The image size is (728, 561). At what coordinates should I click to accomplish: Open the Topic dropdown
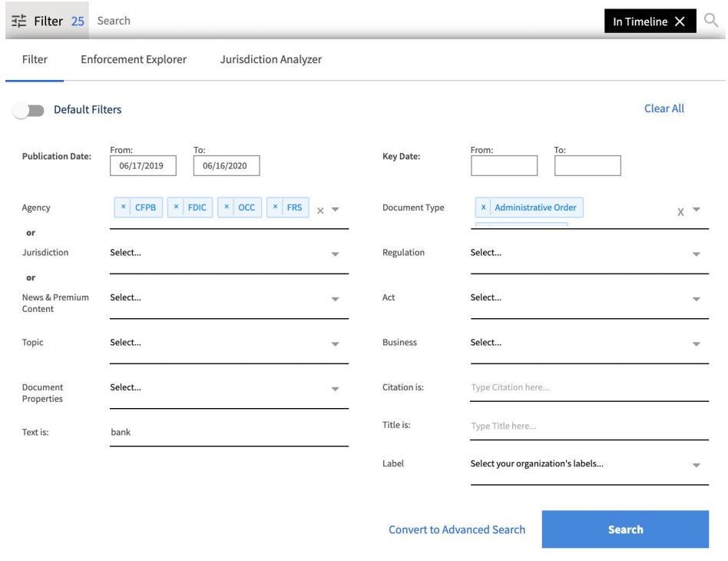point(229,343)
